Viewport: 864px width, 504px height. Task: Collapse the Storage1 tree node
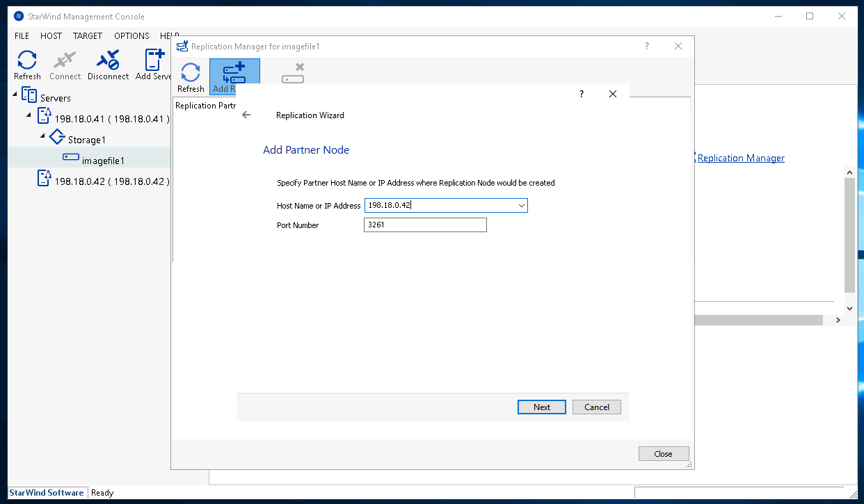pyautogui.click(x=43, y=136)
